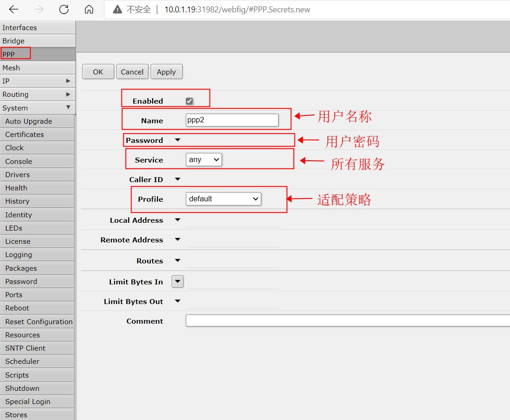510x420 pixels.
Task: Go to browser home icon
Action: pos(89,10)
